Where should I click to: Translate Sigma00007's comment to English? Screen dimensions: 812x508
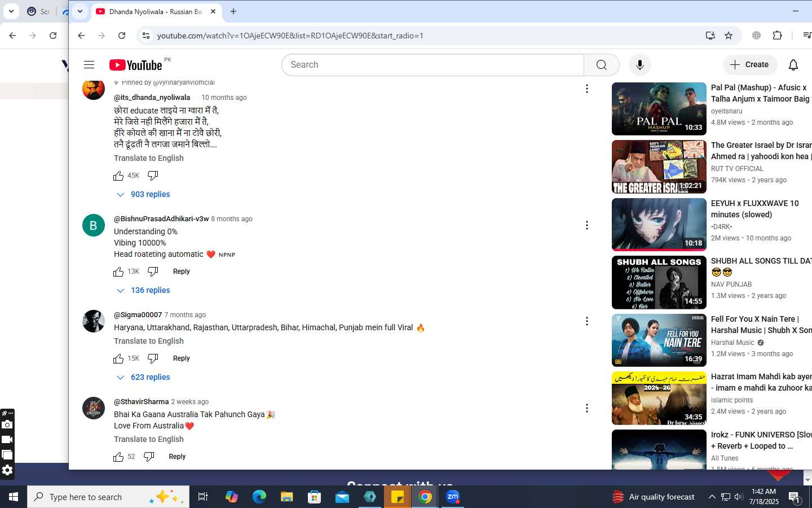tap(149, 341)
